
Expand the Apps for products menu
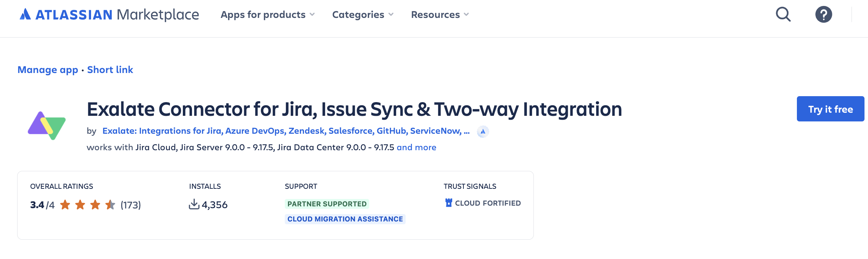click(268, 15)
